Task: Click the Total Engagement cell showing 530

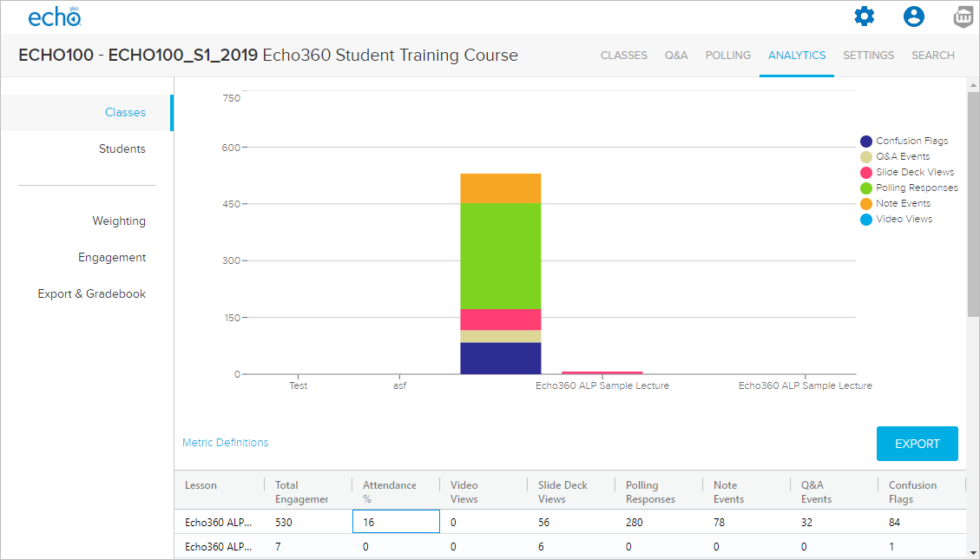Action: (308, 522)
